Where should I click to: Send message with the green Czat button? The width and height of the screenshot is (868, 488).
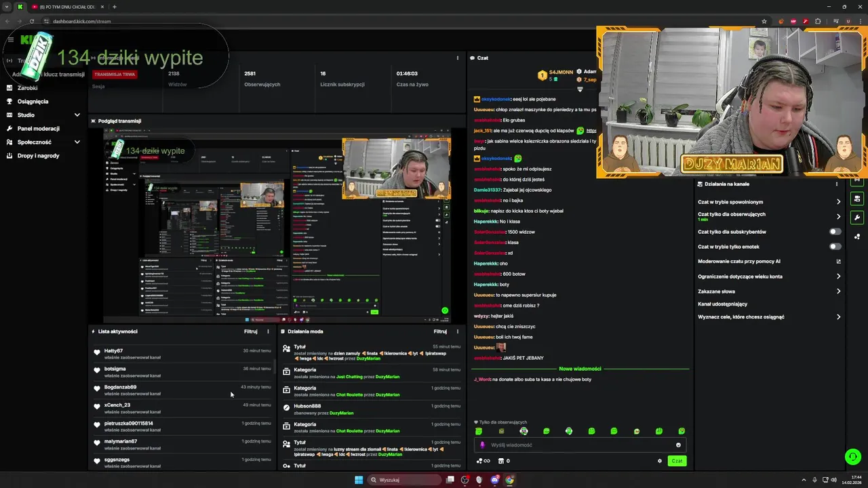677,461
